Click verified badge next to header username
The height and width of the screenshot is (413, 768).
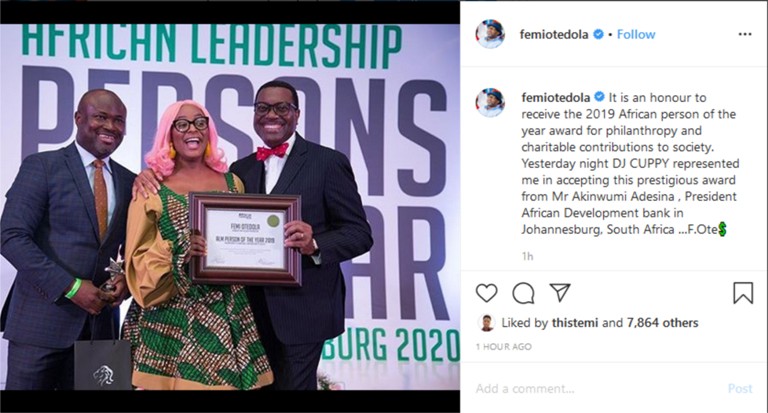click(x=598, y=34)
